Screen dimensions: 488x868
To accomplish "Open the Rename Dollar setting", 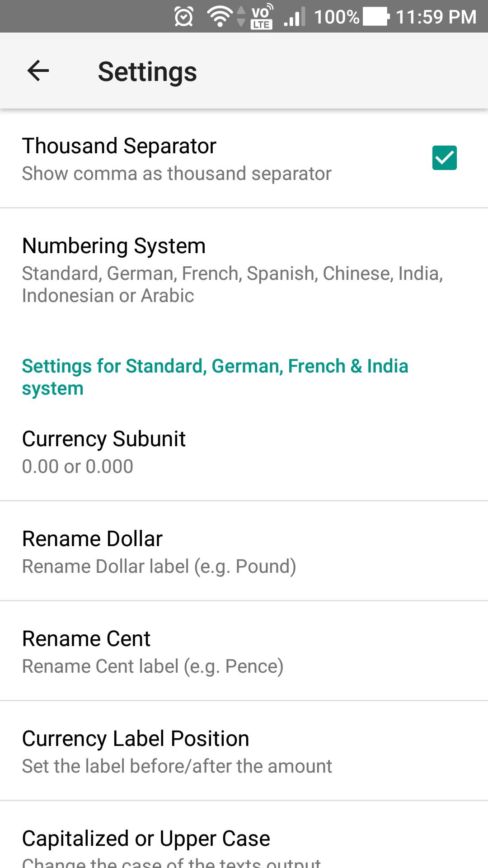I will tap(244, 551).
